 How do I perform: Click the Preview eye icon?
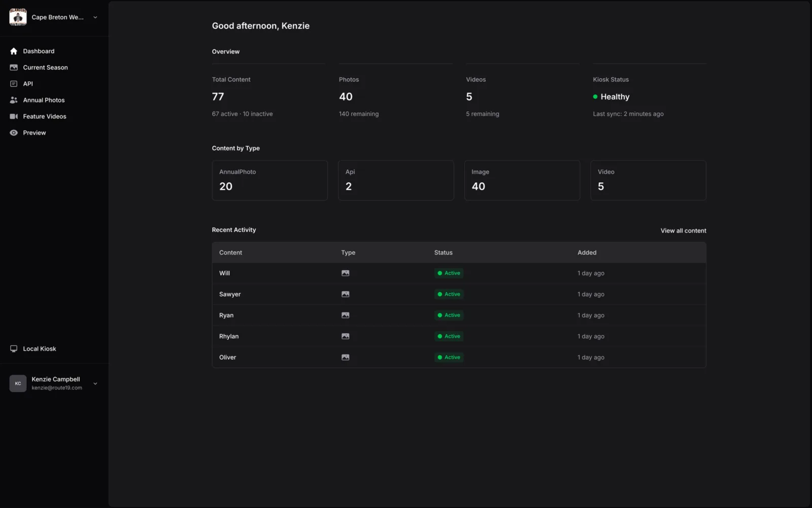click(14, 133)
